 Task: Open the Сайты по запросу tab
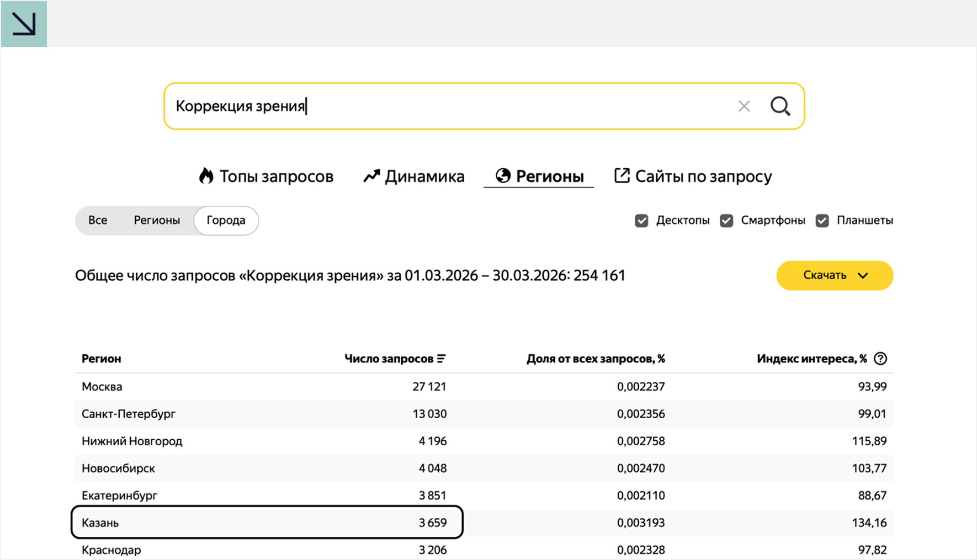click(703, 177)
